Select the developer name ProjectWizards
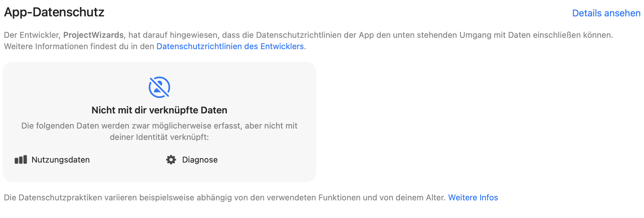This screenshot has width=644, height=218. (x=94, y=35)
